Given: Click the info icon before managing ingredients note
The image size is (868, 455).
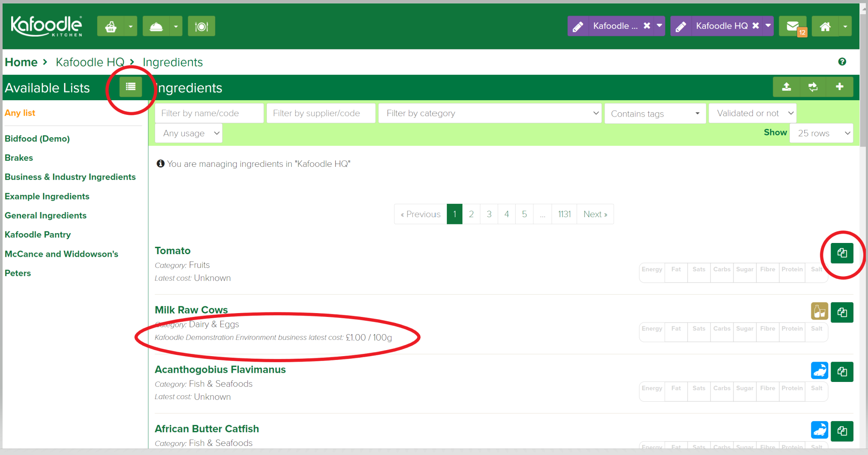Looking at the screenshot, I should click(160, 163).
